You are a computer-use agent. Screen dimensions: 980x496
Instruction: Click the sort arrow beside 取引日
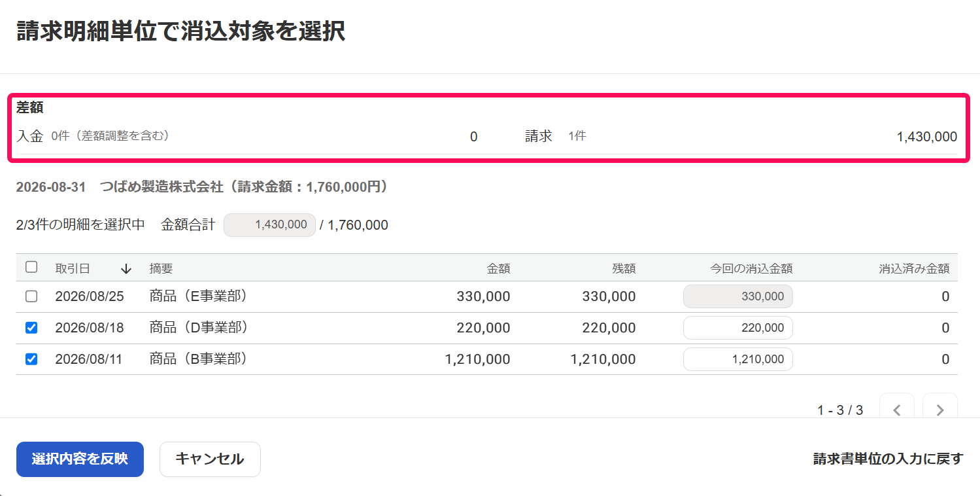point(126,269)
